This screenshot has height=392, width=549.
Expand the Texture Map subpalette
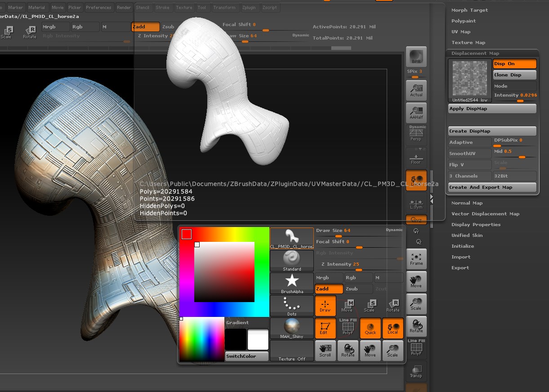coord(469,42)
